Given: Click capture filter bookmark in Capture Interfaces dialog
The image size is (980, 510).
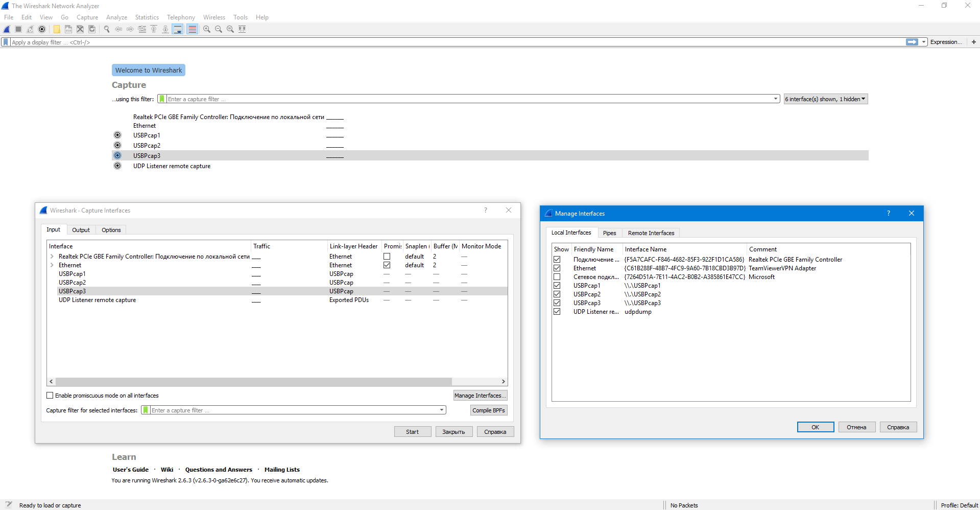Looking at the screenshot, I should coord(146,410).
